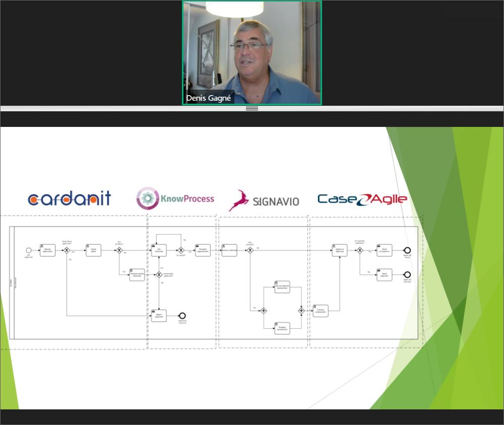This screenshot has height=425, width=504.
Task: Click the parallel join gateway before Conduct assessment
Action: [301, 311]
